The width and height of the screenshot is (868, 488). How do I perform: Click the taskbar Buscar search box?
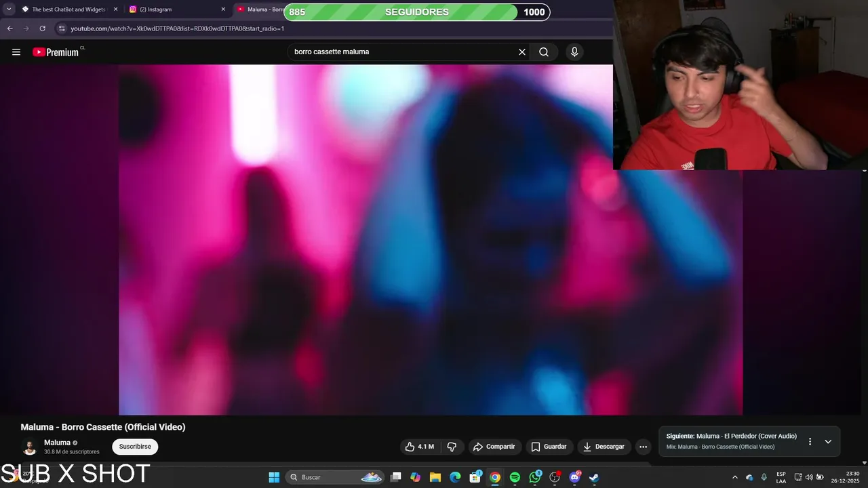point(336,477)
